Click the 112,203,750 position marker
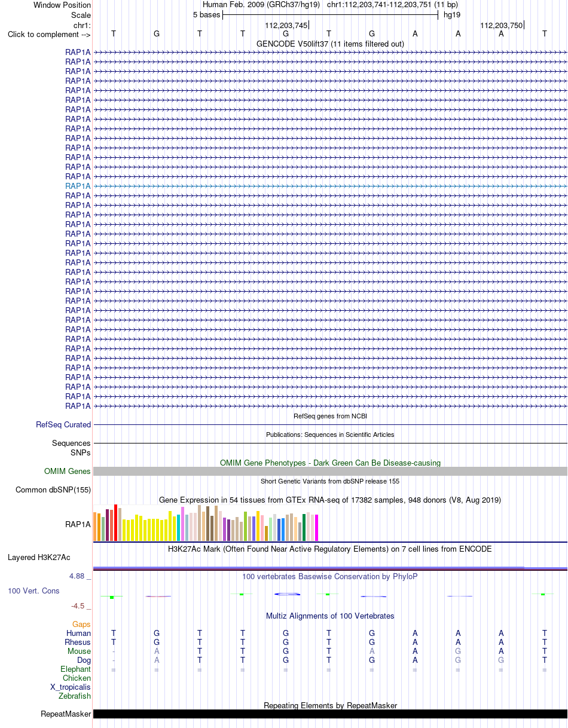The height and width of the screenshot is (728, 568). pyautogui.click(x=502, y=25)
